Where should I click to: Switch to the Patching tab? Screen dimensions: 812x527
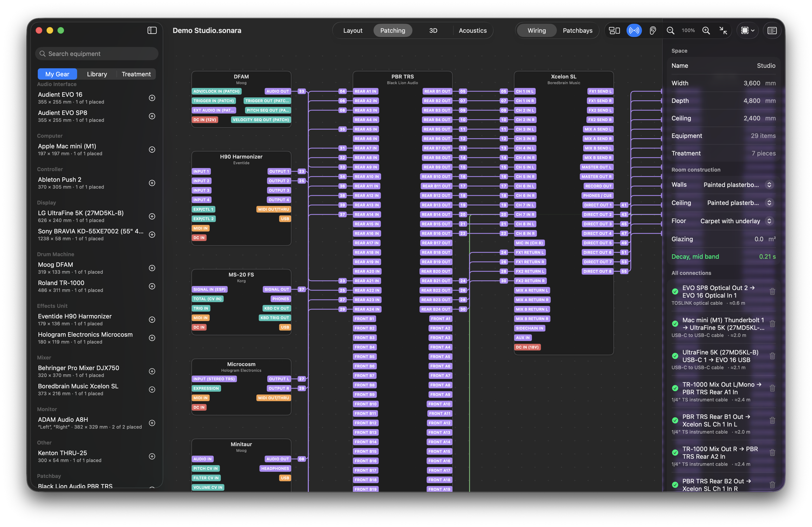click(x=393, y=31)
